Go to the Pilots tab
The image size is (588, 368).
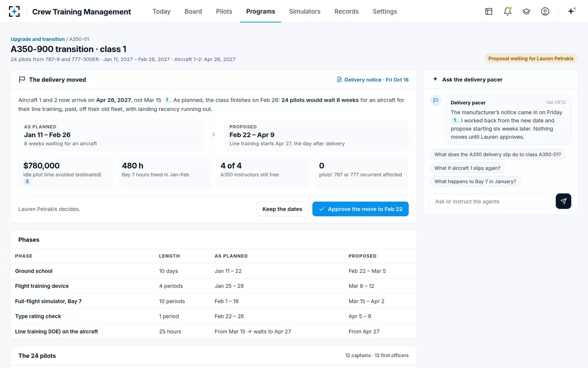coord(224,11)
